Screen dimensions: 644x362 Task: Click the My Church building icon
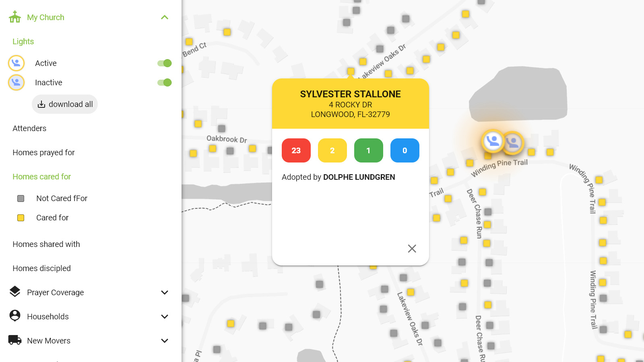(15, 17)
